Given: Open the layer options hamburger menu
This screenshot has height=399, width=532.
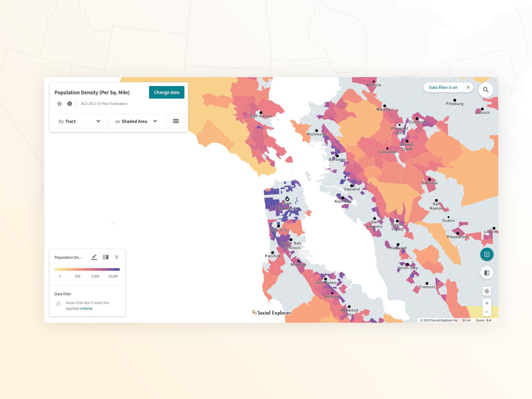Looking at the screenshot, I should pyautogui.click(x=176, y=121).
